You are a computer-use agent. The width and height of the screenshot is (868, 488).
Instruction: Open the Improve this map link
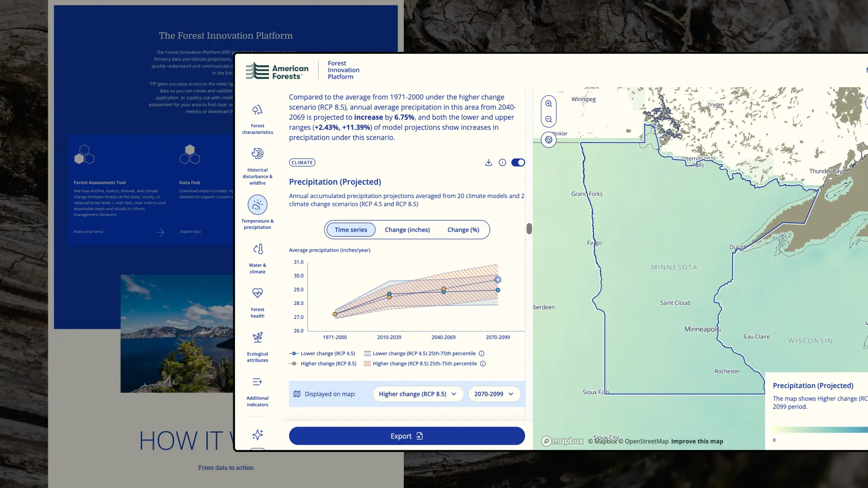click(697, 441)
